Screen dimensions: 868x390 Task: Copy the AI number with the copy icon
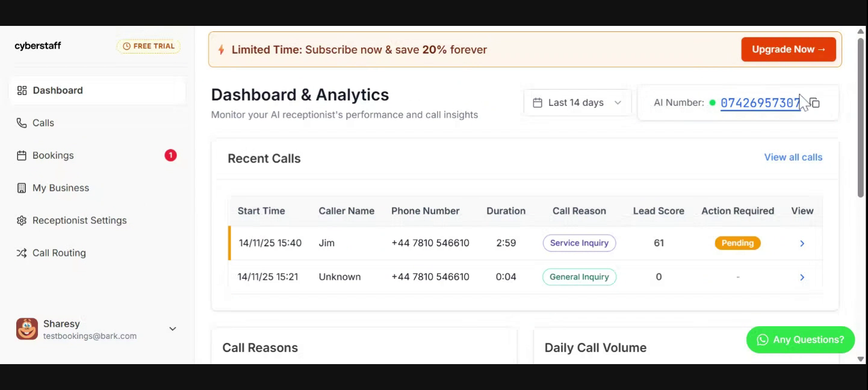tap(815, 103)
